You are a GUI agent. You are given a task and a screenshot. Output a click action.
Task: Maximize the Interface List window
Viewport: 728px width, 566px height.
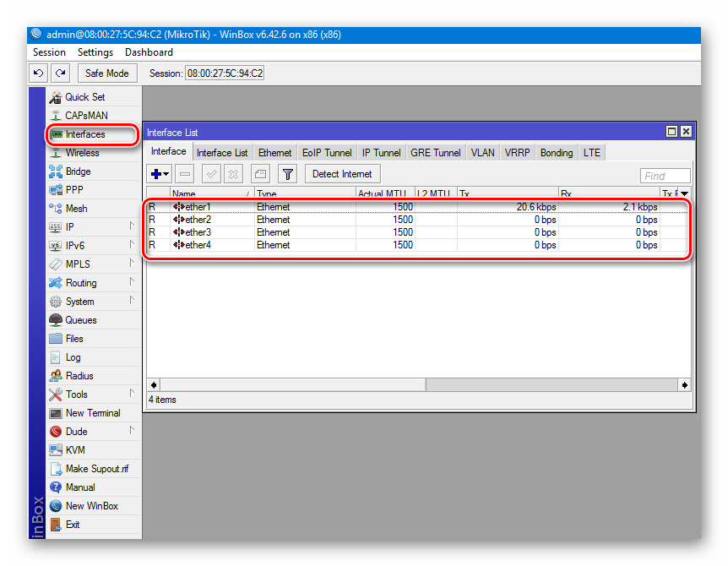tap(671, 132)
